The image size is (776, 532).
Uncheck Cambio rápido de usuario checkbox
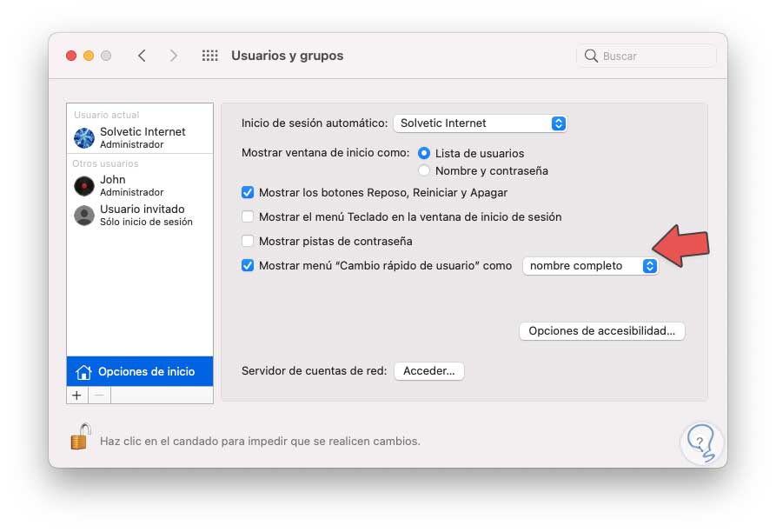(248, 266)
